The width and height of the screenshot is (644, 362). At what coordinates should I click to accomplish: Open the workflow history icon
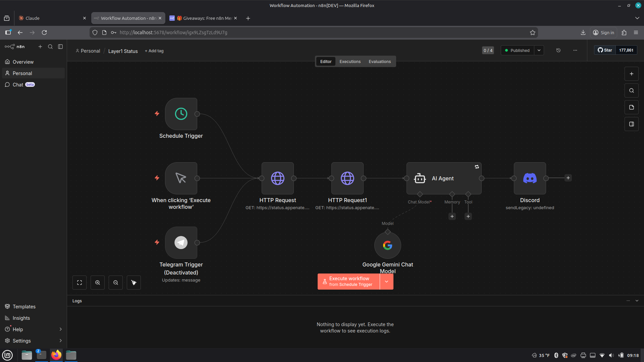tap(558, 50)
